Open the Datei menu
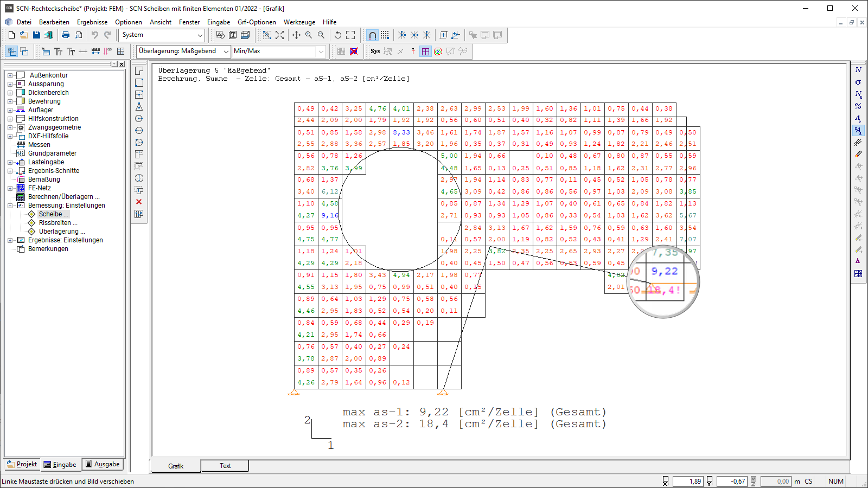The height and width of the screenshot is (488, 868). (x=24, y=22)
